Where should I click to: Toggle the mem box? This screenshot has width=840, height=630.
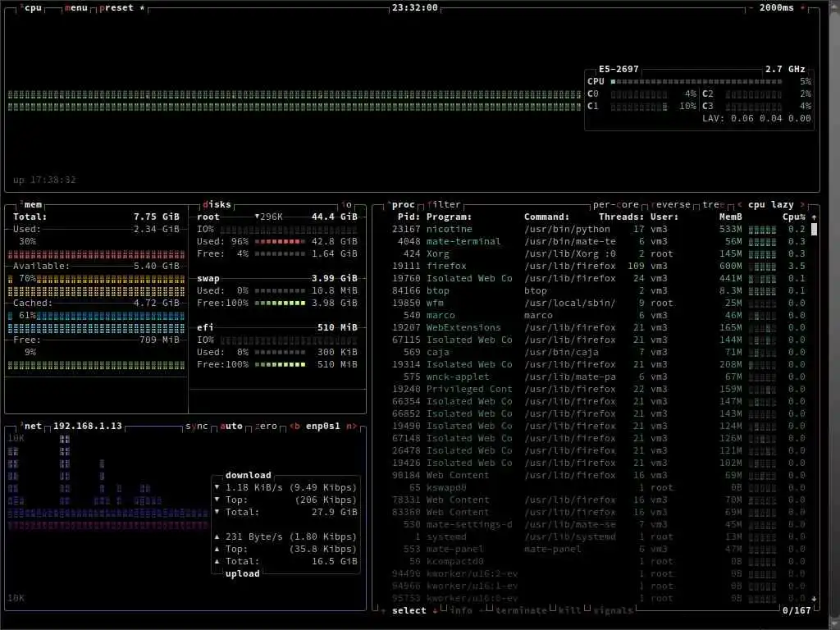tap(31, 204)
